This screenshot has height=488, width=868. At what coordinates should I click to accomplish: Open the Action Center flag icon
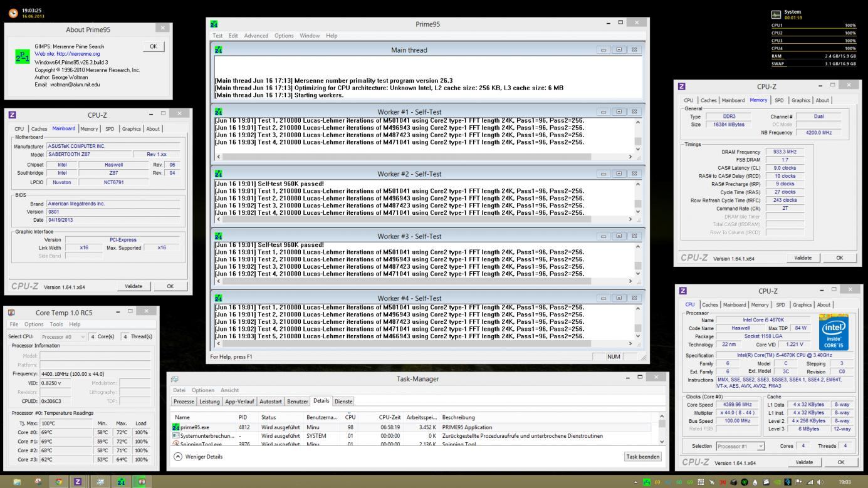pos(798,482)
